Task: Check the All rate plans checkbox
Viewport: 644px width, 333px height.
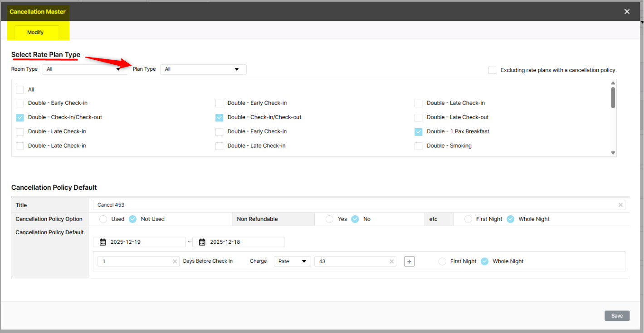Action: pos(20,90)
